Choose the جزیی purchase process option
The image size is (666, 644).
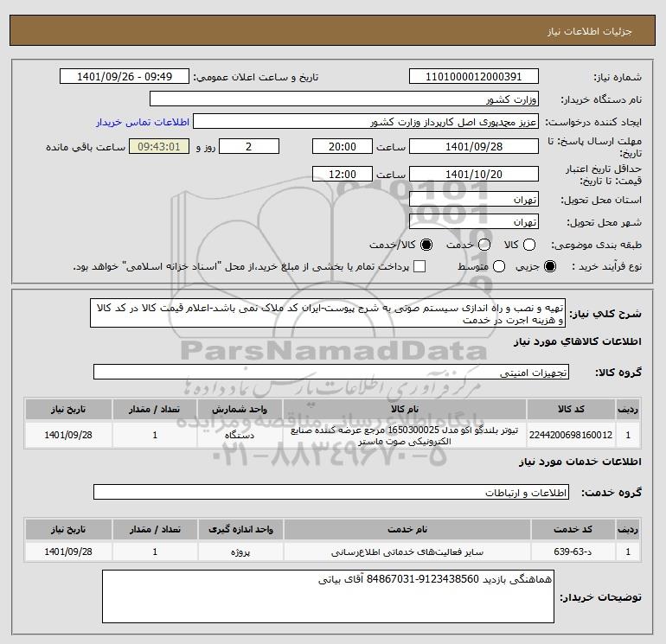coord(550,266)
